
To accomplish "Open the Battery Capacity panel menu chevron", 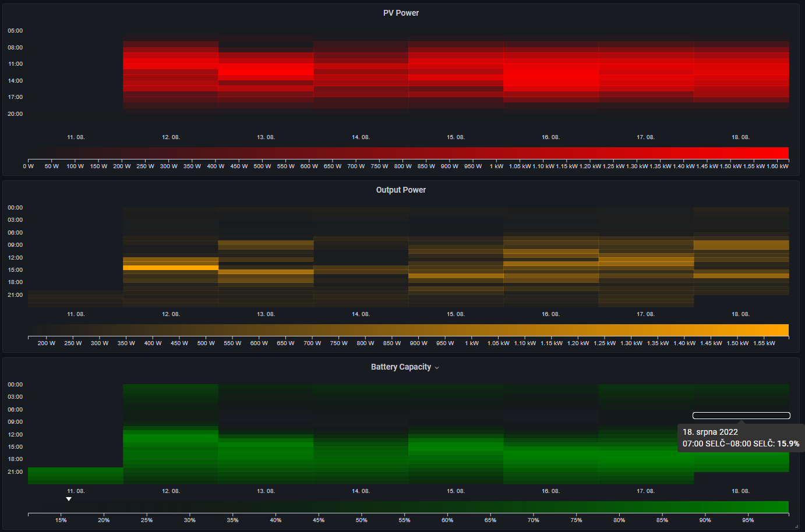I will point(437,367).
